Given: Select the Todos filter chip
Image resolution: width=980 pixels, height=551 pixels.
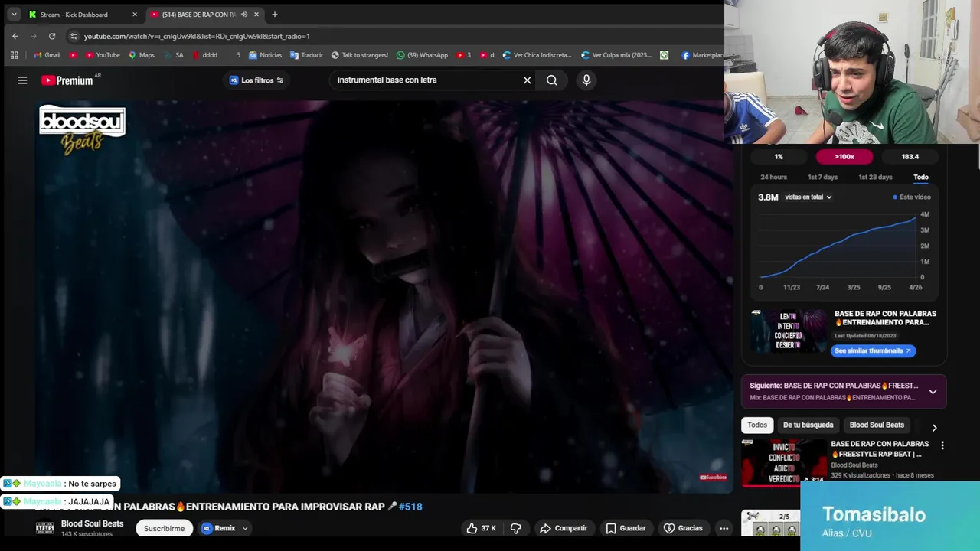Looking at the screenshot, I should click(757, 425).
